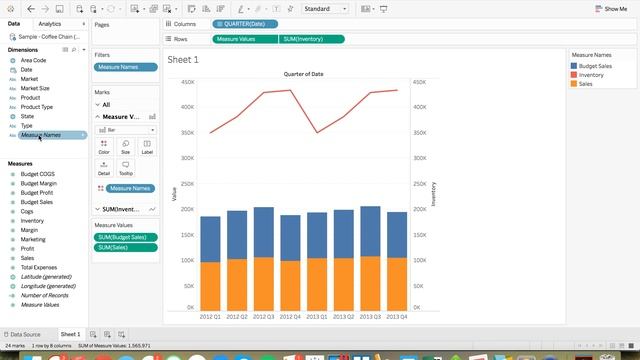Expand the SUM(Inventory) marks section

pos(98,209)
